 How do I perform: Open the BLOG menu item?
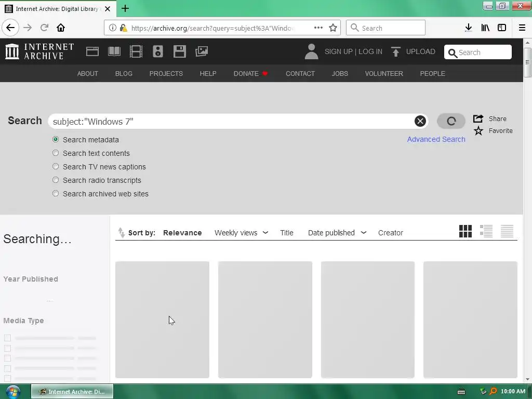pyautogui.click(x=124, y=74)
